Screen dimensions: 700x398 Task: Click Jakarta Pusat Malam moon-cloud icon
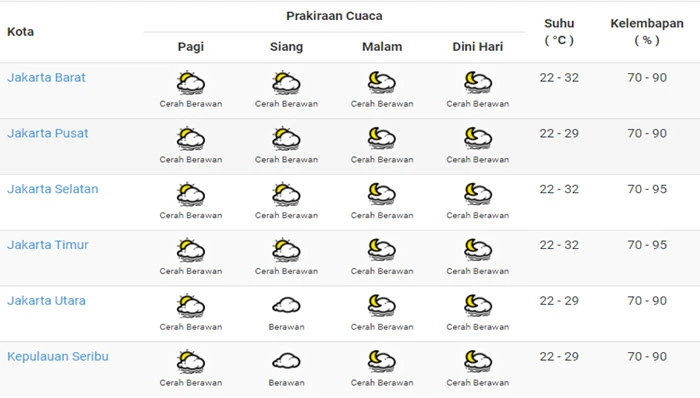click(x=382, y=138)
